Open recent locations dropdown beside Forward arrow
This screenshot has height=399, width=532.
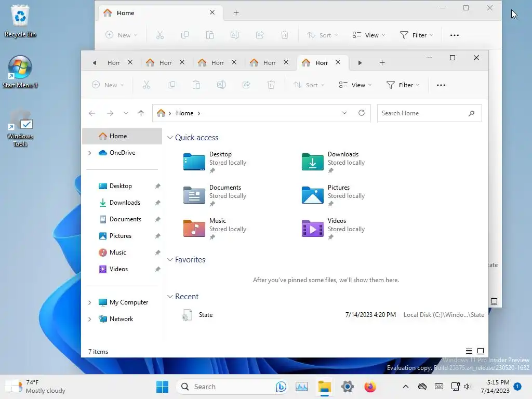126,113
